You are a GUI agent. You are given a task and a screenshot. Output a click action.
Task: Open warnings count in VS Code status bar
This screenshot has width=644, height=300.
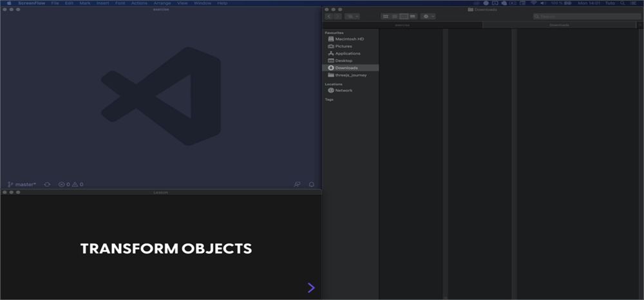click(78, 184)
